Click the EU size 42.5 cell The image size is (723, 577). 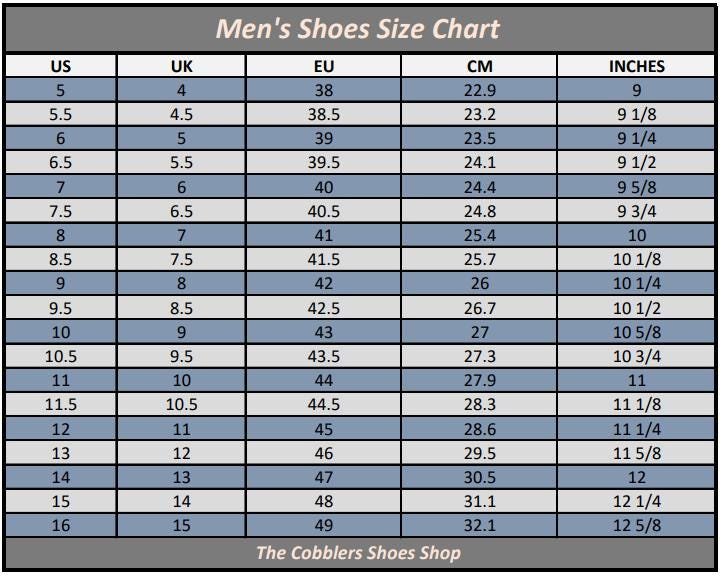(x=323, y=308)
